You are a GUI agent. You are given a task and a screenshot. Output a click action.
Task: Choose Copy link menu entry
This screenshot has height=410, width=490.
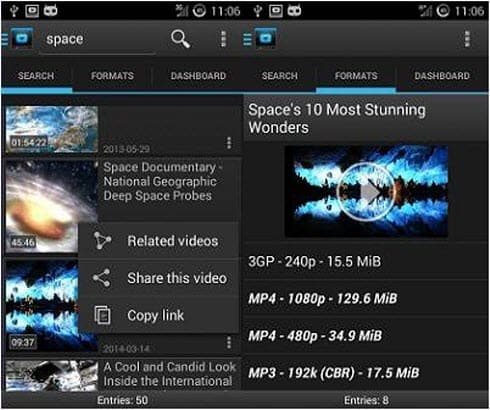(159, 315)
